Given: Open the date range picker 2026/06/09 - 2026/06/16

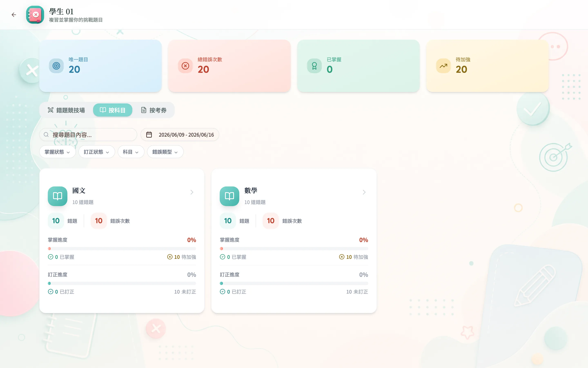Looking at the screenshot, I should coord(180,135).
